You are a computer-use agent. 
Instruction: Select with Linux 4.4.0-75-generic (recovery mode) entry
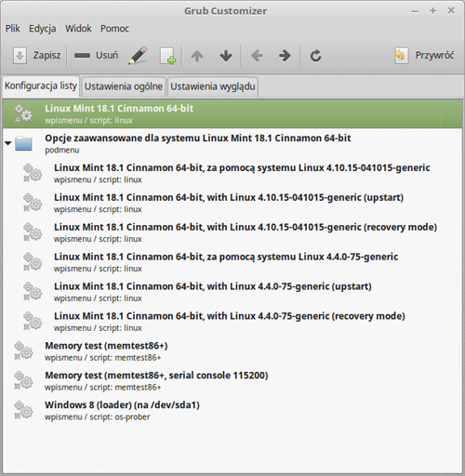pyautogui.click(x=232, y=321)
